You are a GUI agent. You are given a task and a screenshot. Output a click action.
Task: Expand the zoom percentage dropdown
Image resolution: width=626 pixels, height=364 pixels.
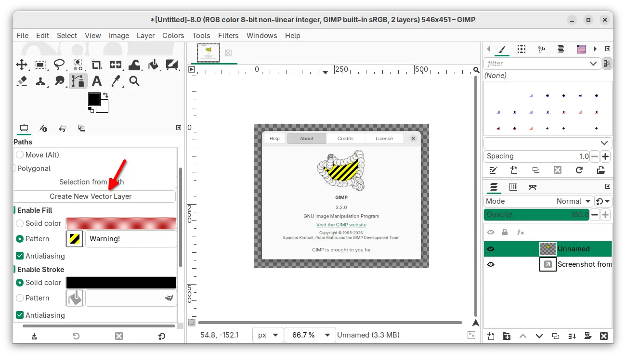[x=327, y=335]
